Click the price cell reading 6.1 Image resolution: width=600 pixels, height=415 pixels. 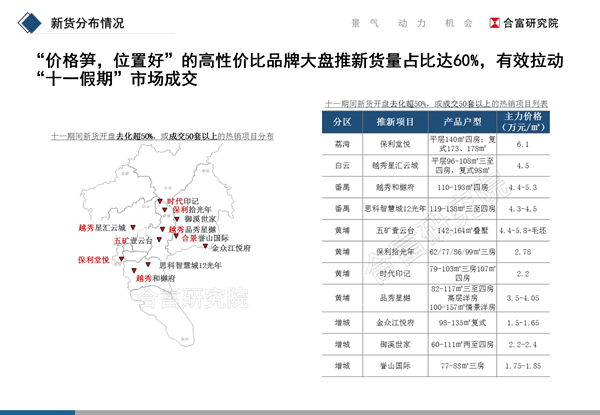[x=523, y=144]
